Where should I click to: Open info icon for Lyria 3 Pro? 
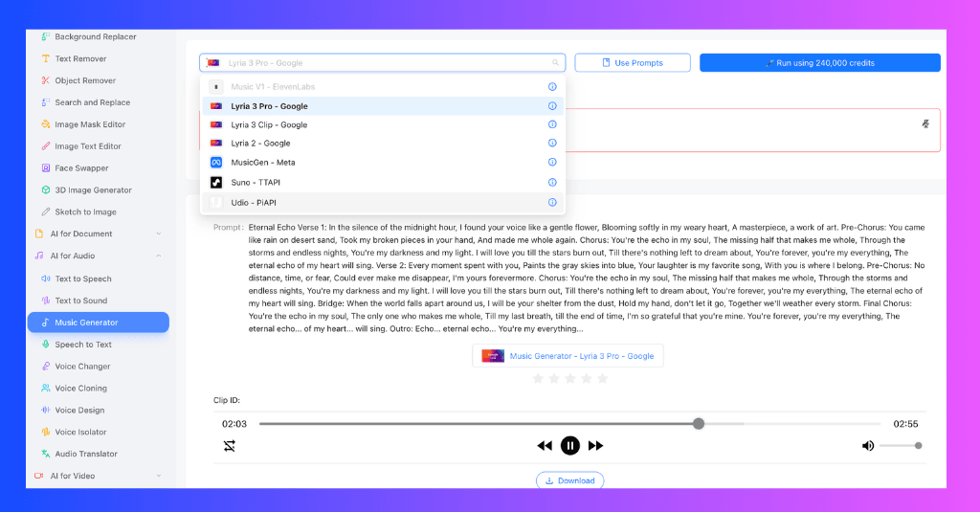pyautogui.click(x=552, y=106)
